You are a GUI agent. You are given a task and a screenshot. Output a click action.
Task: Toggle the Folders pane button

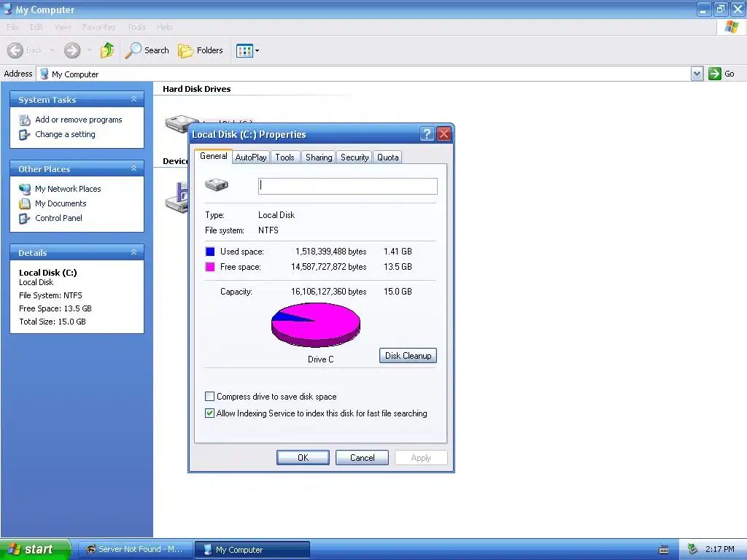200,50
